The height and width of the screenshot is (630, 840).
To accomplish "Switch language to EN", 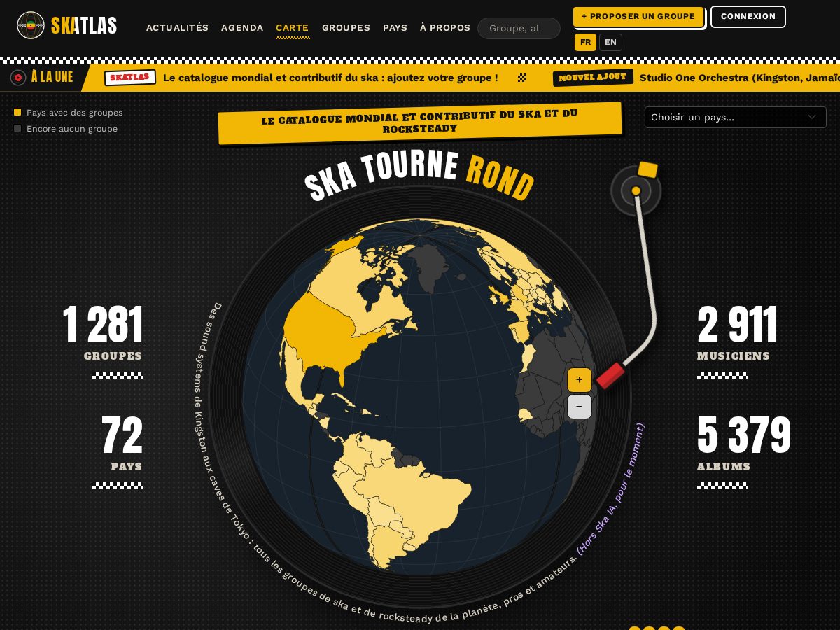I will [610, 42].
